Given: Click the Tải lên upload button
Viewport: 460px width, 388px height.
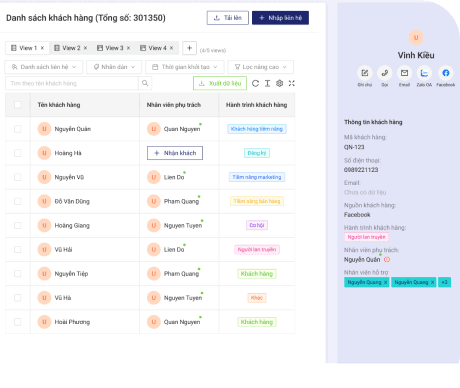Looking at the screenshot, I should (228, 18).
